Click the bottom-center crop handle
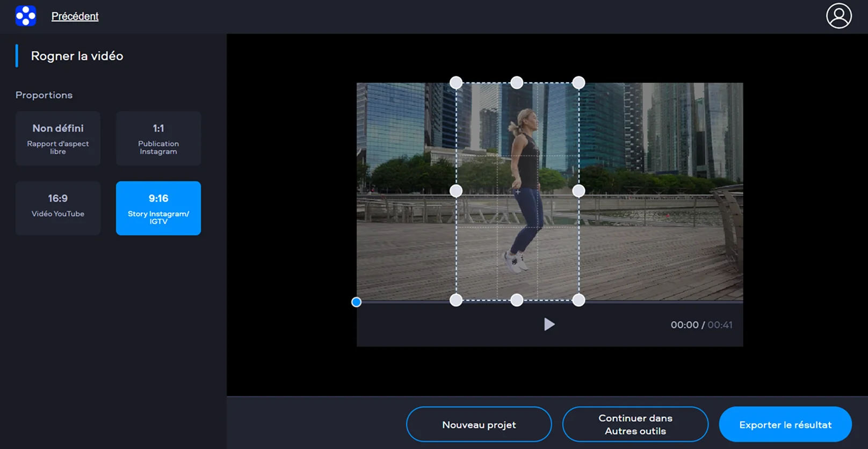 (517, 300)
